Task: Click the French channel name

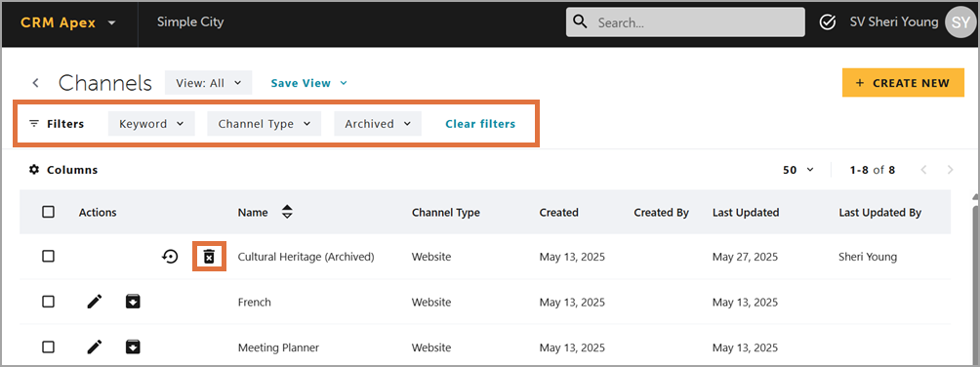Action: tap(255, 302)
